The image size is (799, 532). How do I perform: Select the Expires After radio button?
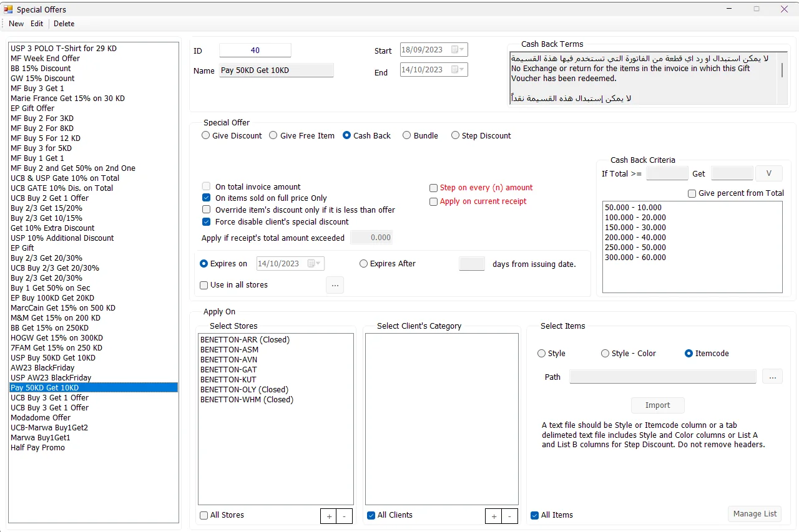click(x=387, y=264)
